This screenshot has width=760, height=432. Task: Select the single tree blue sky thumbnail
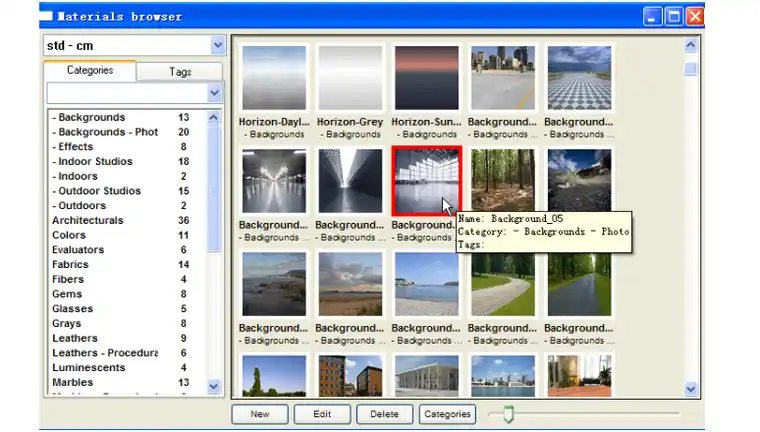[274, 376]
